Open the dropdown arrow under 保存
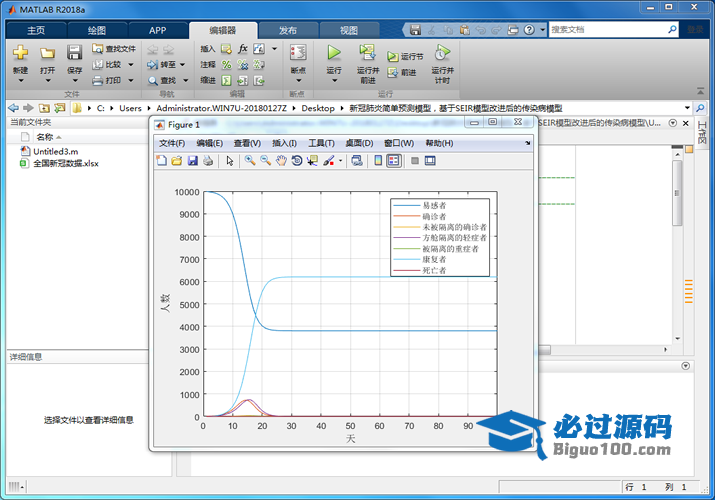The width and height of the screenshot is (715, 500). coord(74,81)
